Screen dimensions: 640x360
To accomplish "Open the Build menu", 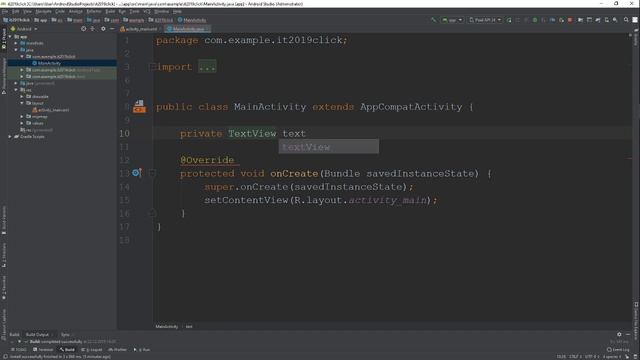I will pyautogui.click(x=110, y=11).
